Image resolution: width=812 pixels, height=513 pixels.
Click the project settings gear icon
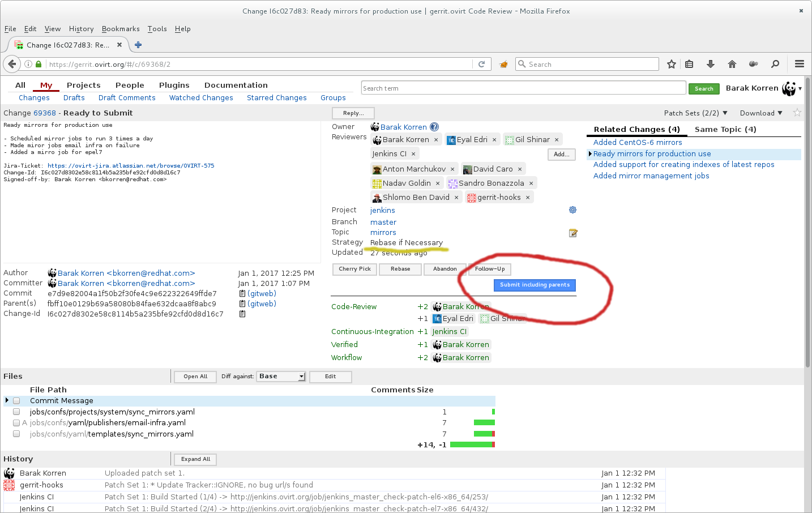(x=572, y=210)
